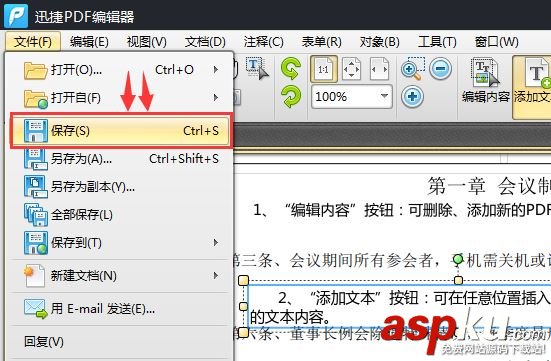The width and height of the screenshot is (551, 361).
Task: Click the multi-disk icon beside 全部保存(L)
Action: click(35, 215)
